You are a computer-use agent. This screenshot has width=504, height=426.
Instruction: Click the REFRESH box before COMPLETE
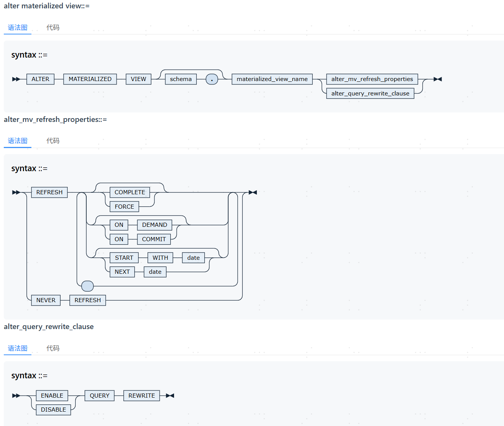tap(50, 192)
